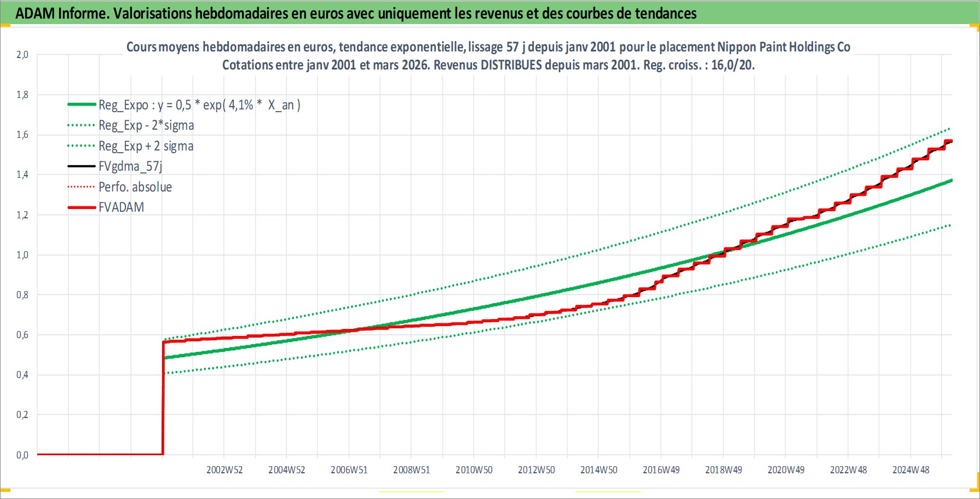
Task: Click legend entry 'FVgdma_57j'
Action: (130, 166)
